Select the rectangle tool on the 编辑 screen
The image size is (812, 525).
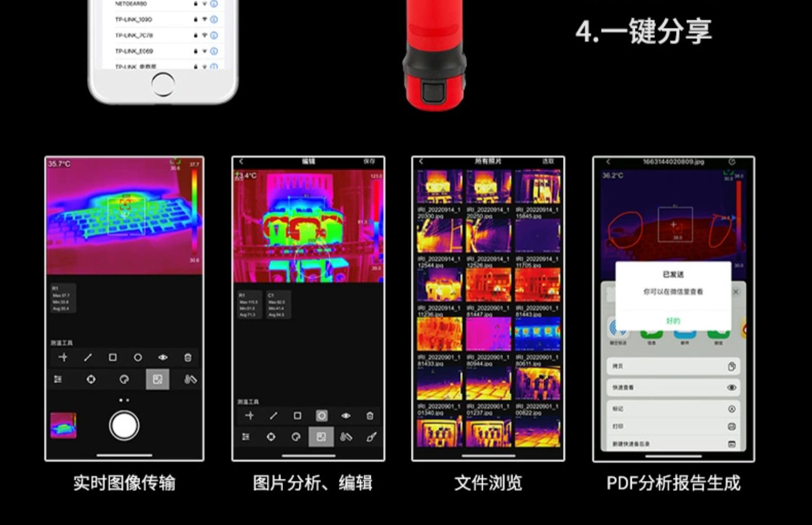coord(297,416)
